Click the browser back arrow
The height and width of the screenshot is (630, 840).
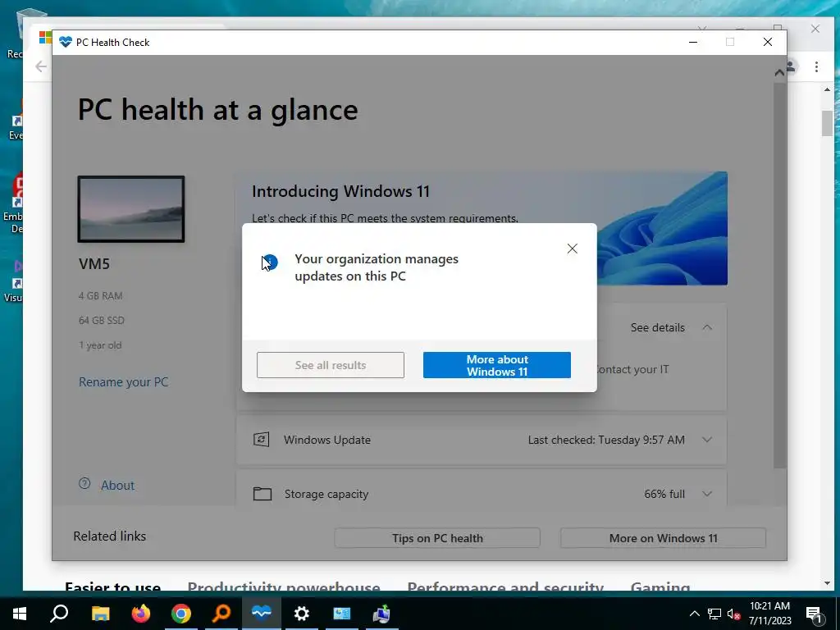(41, 66)
